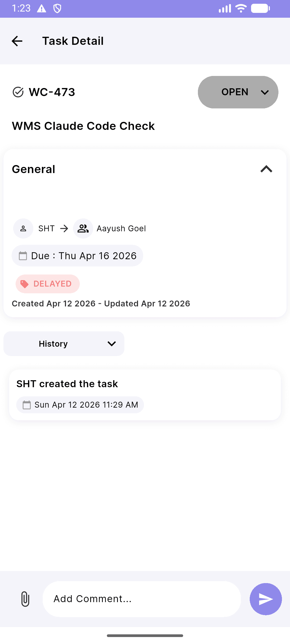Click the calendar icon in Due date chip
This screenshot has width=290, height=644.
click(23, 256)
